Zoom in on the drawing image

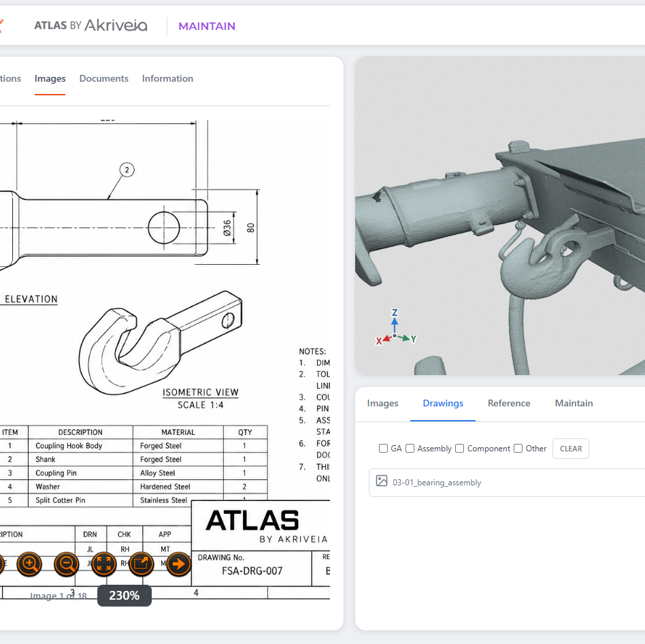(x=29, y=564)
